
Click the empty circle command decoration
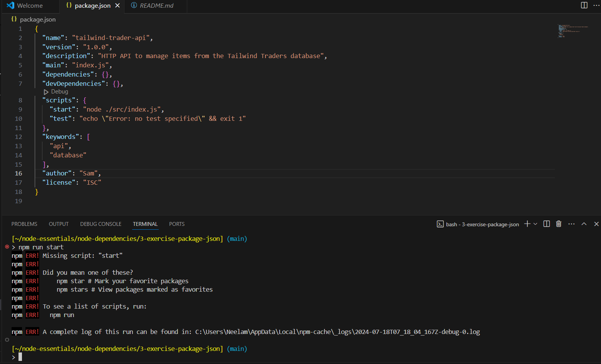click(x=7, y=340)
